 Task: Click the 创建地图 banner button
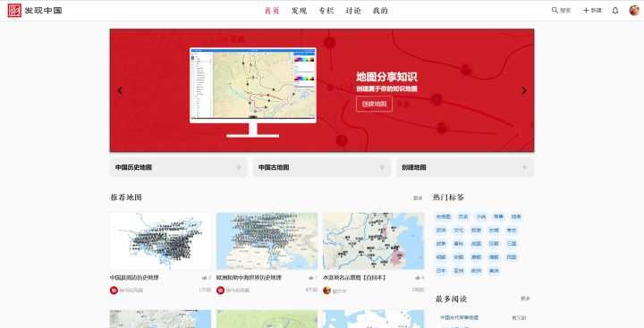coord(374,104)
